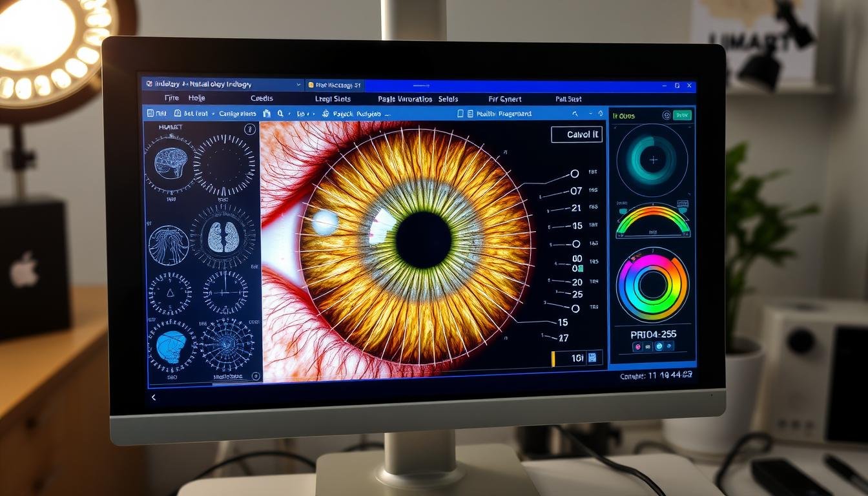
Task: Select the brain chart thumbnail in left panel
Action: [170, 164]
